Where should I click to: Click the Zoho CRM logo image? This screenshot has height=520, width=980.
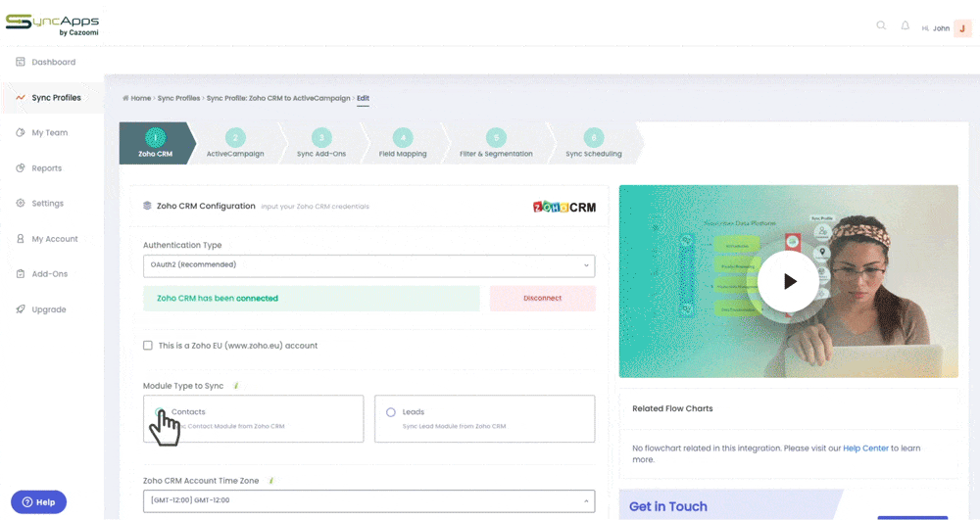click(x=563, y=207)
